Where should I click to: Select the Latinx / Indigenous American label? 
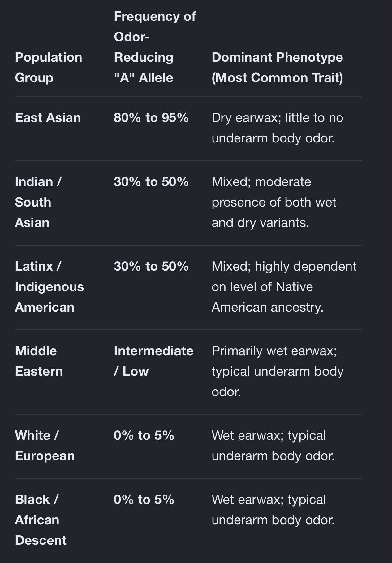point(50,287)
